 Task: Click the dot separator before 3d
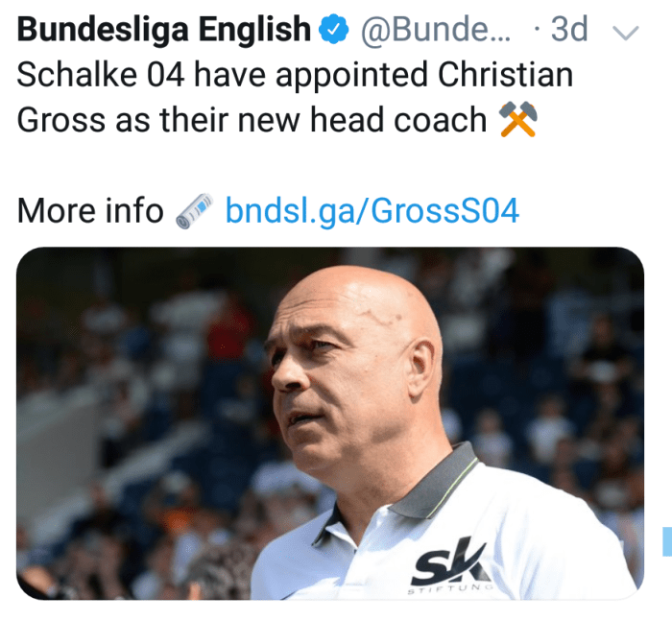click(x=537, y=30)
